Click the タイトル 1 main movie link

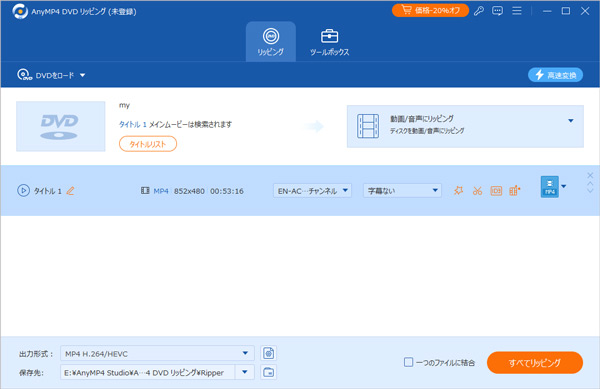pyautogui.click(x=133, y=124)
